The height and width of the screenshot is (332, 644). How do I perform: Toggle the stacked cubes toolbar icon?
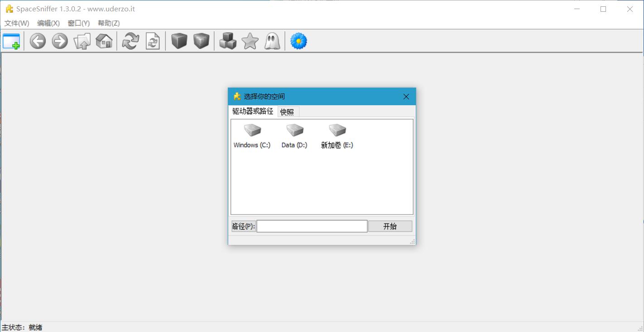tap(228, 41)
